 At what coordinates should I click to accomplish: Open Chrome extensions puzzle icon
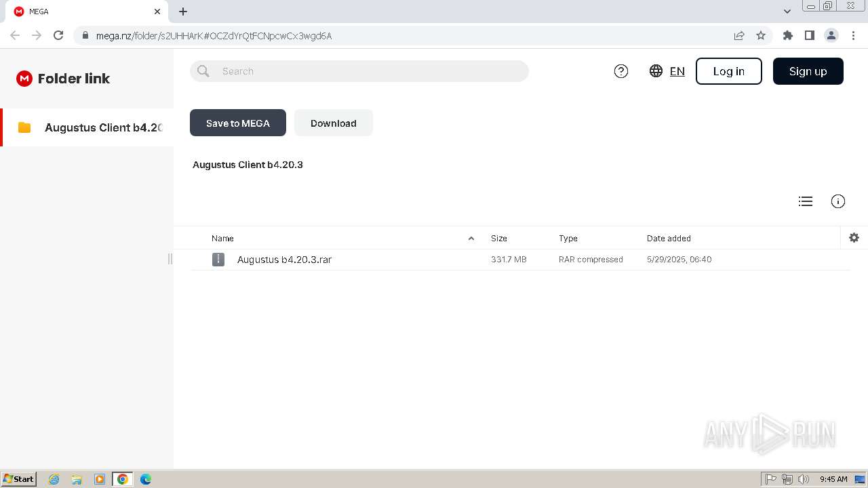[788, 36]
